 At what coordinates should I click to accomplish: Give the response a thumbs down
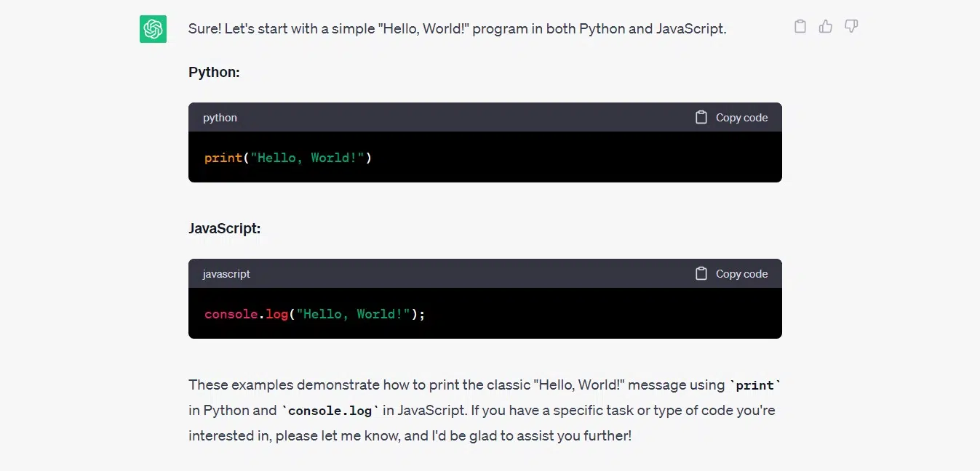click(x=851, y=27)
